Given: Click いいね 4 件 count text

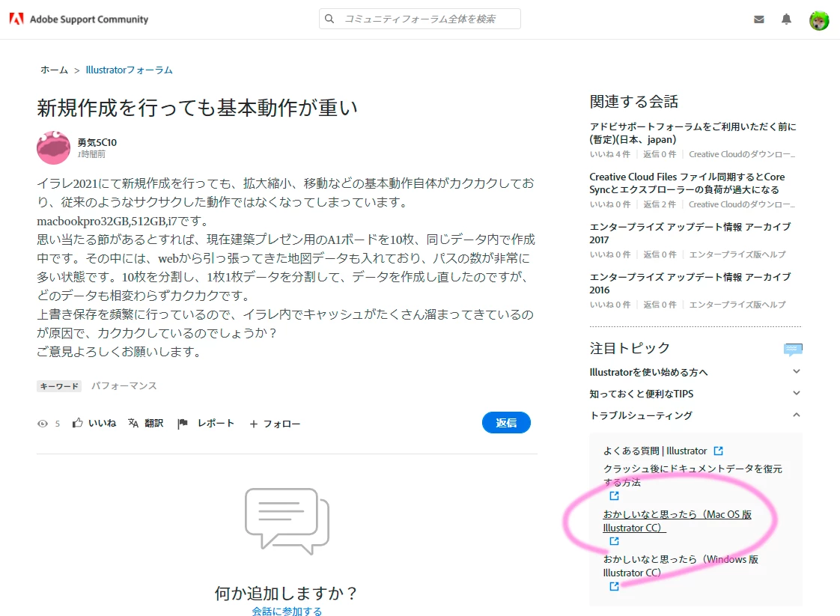Looking at the screenshot, I should tap(609, 154).
